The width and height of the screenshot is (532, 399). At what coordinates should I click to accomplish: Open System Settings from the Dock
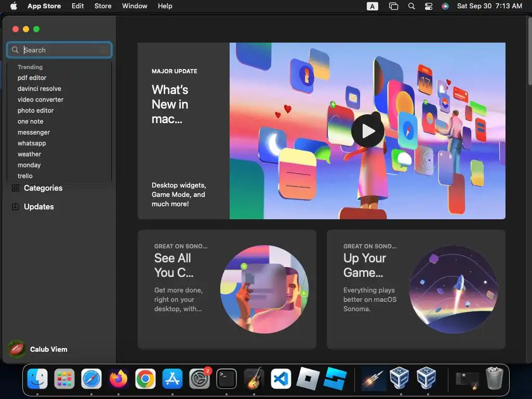point(199,379)
